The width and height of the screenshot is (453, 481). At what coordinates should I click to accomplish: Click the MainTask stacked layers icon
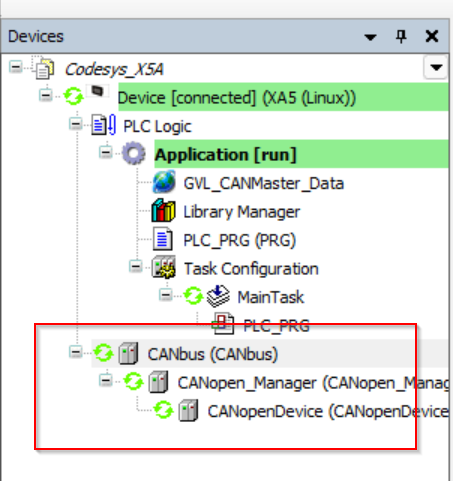pyautogui.click(x=218, y=296)
